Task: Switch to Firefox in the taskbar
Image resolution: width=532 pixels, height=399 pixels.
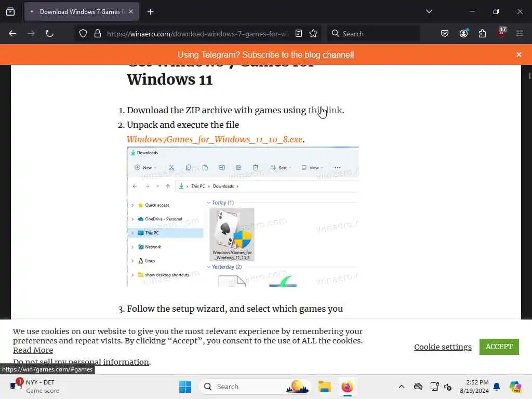Action: pyautogui.click(x=347, y=387)
